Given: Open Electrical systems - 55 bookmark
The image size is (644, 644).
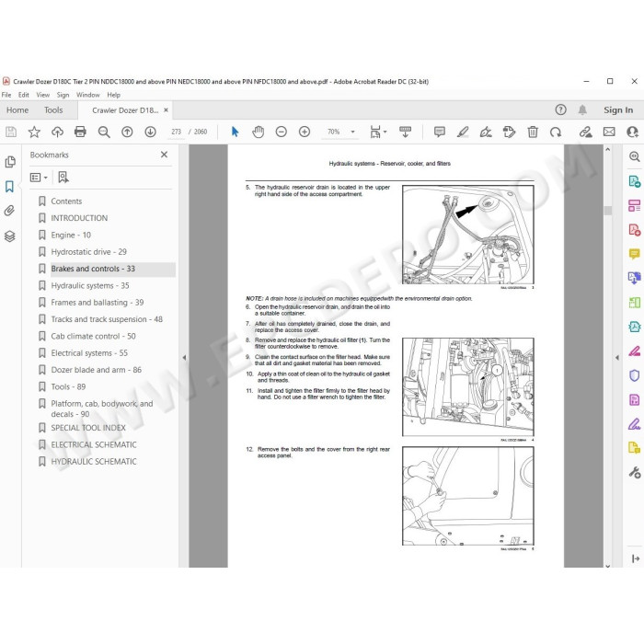Looking at the screenshot, I should (89, 352).
